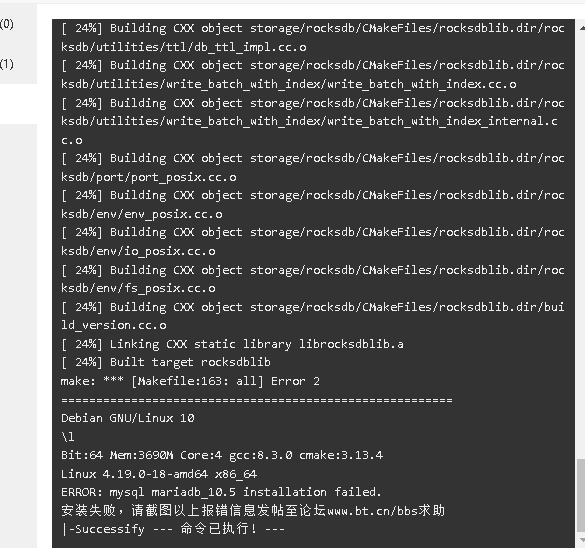Click the equals-sign separator line
The image size is (585, 548).
click(x=257, y=400)
